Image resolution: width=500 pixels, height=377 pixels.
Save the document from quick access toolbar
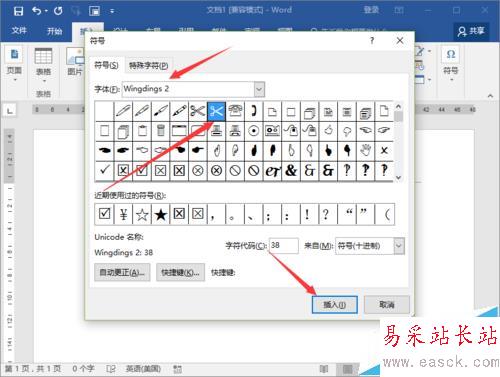[x=18, y=11]
